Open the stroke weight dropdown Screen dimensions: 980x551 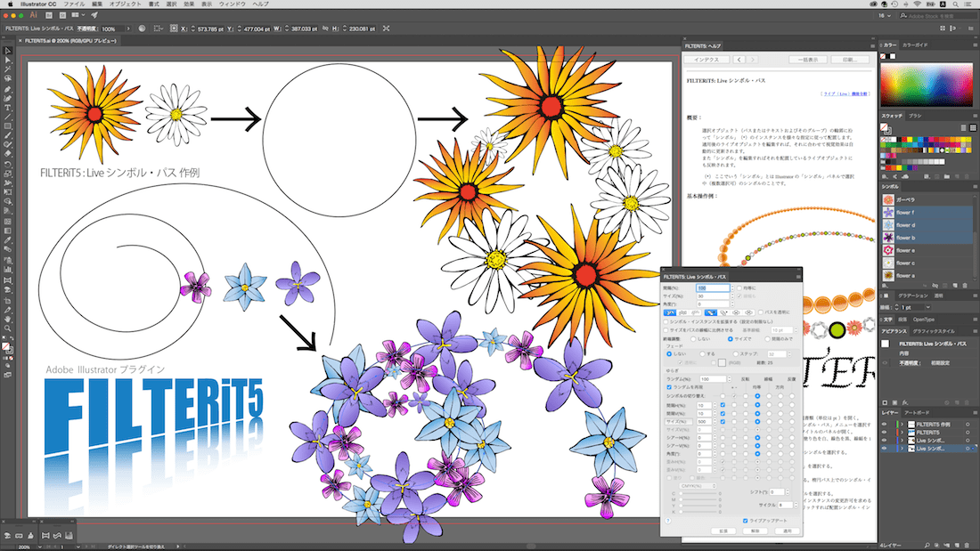coord(928,307)
